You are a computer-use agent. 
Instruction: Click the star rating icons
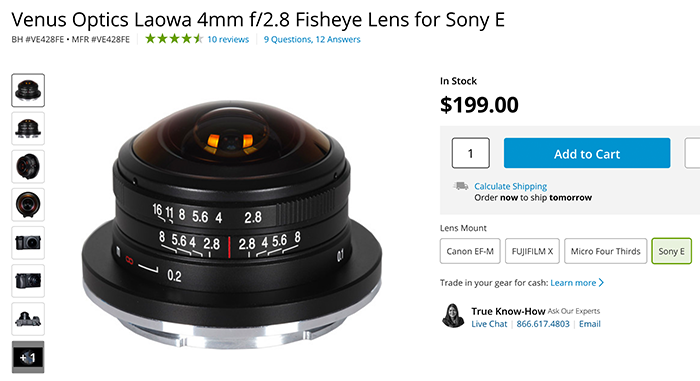(x=174, y=39)
